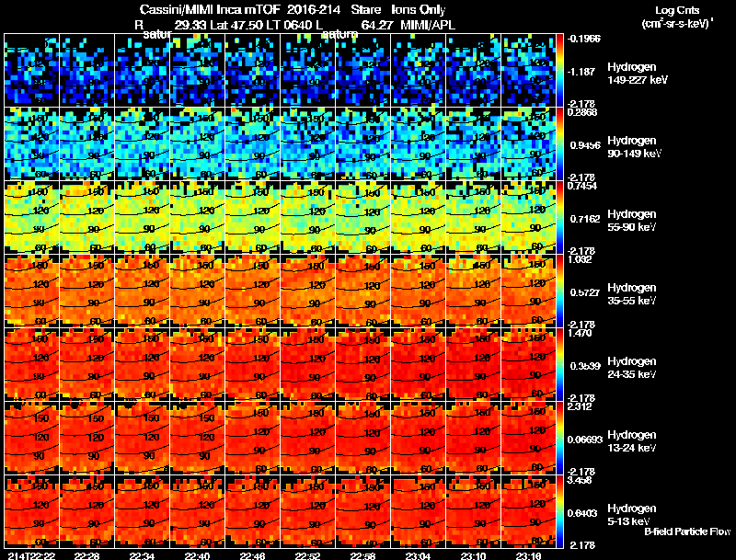Click the '22:58' time axis label
736x560 pixels.
pyautogui.click(x=363, y=555)
